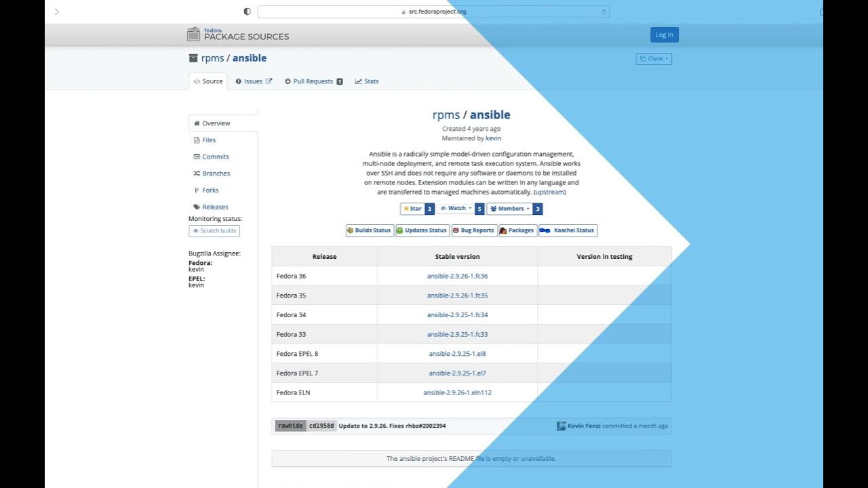
Task: Click the Maintained by kevin link
Action: point(493,138)
